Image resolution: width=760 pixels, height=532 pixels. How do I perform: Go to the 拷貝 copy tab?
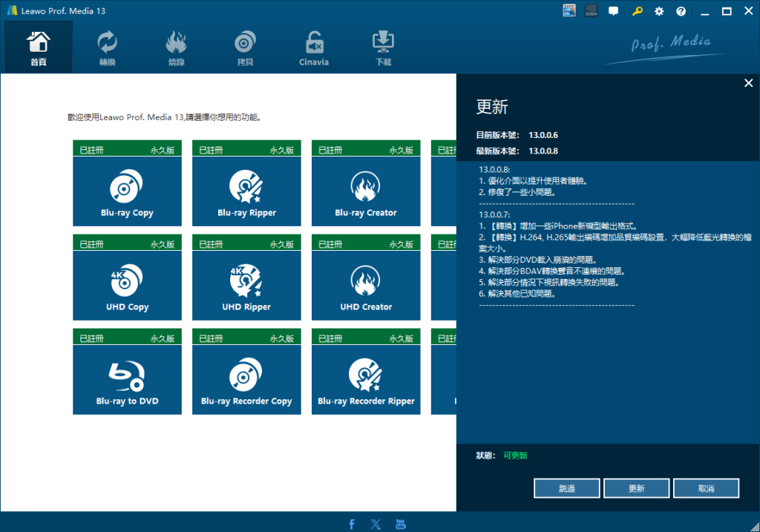pyautogui.click(x=245, y=47)
